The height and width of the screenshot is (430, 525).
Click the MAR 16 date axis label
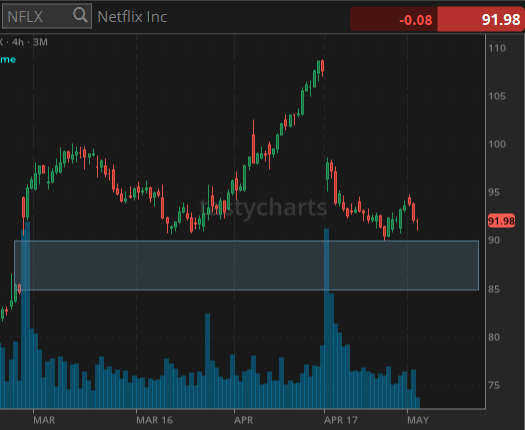pyautogui.click(x=154, y=420)
